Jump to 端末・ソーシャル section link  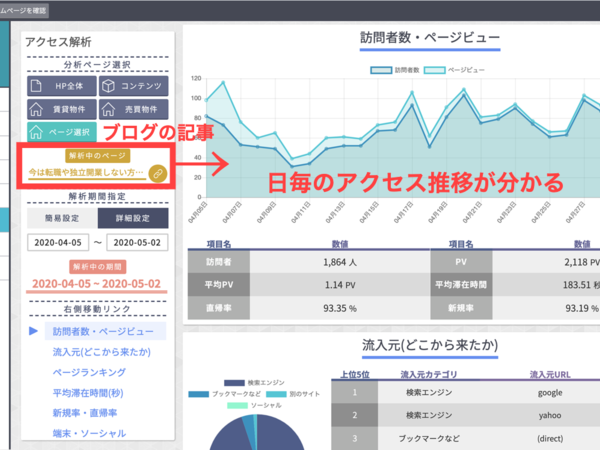point(87,430)
